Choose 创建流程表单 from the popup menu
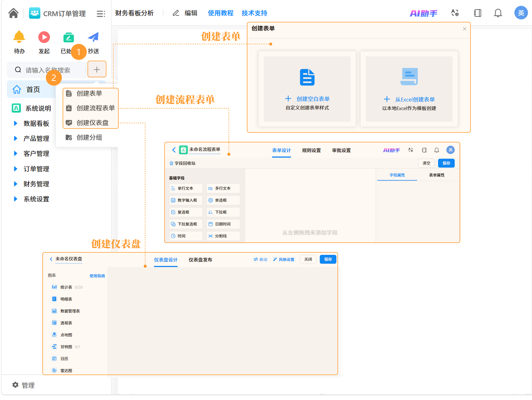 (90, 108)
